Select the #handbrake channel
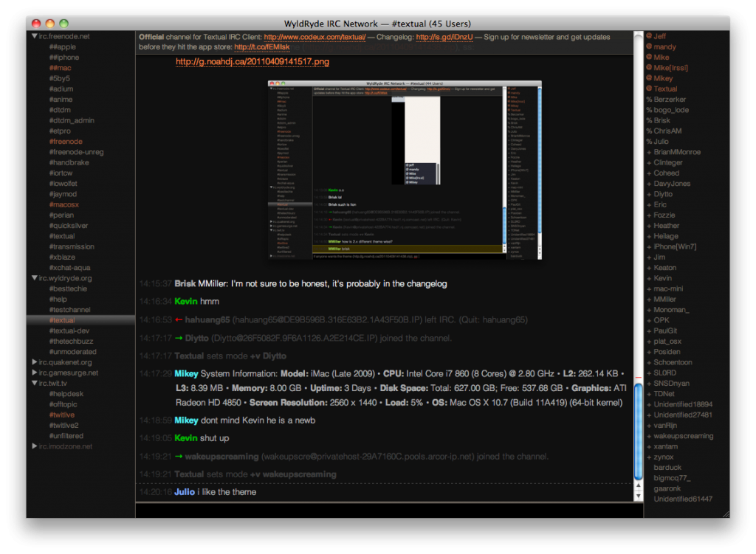The image size is (756, 554). point(69,162)
